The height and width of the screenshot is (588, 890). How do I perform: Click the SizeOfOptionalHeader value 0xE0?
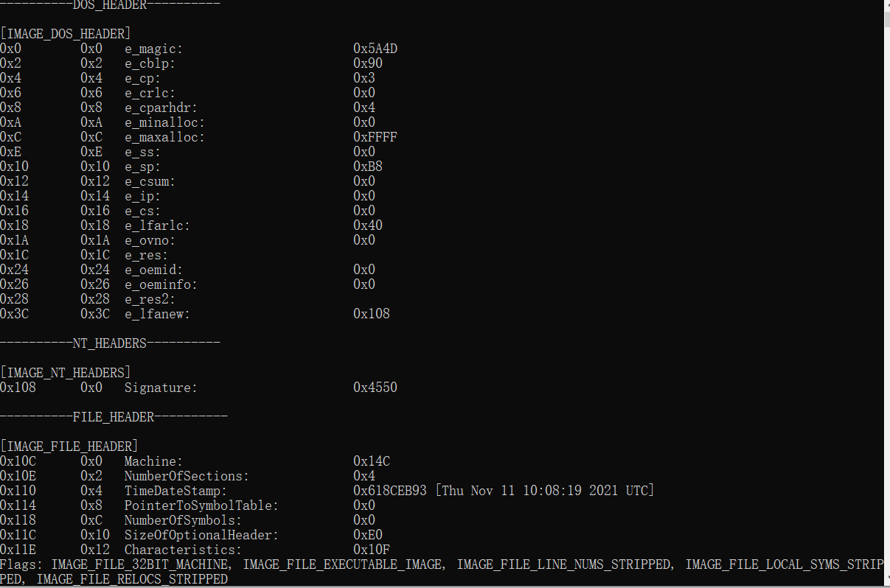pyautogui.click(x=368, y=535)
